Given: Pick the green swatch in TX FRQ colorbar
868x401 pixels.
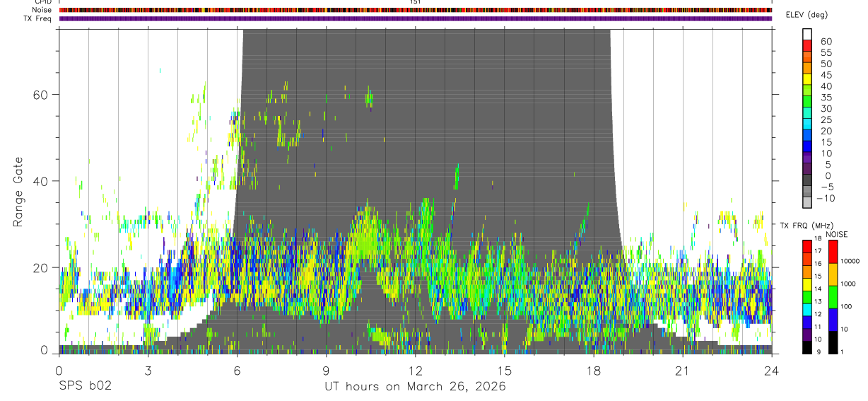Looking at the screenshot, I should [x=807, y=296].
